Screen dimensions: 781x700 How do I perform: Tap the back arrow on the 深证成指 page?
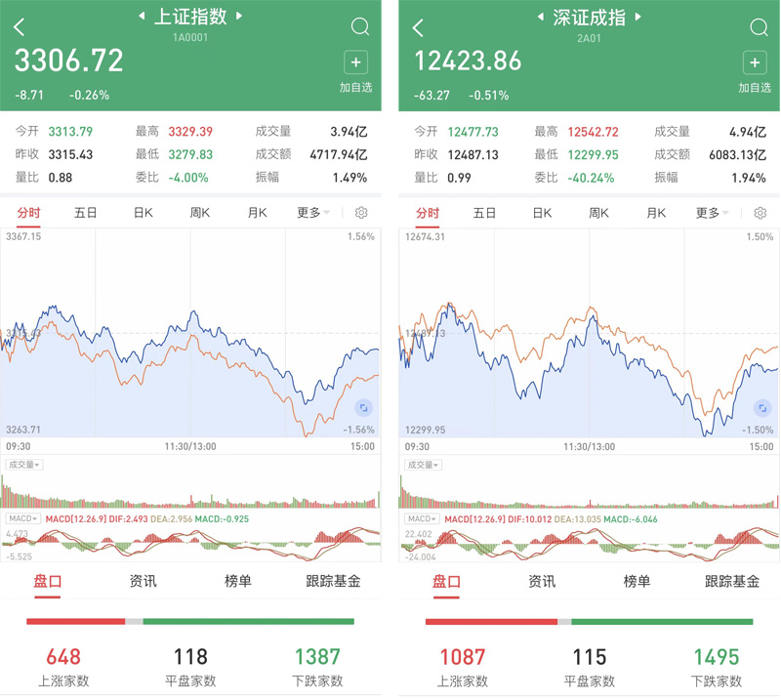pos(417,27)
